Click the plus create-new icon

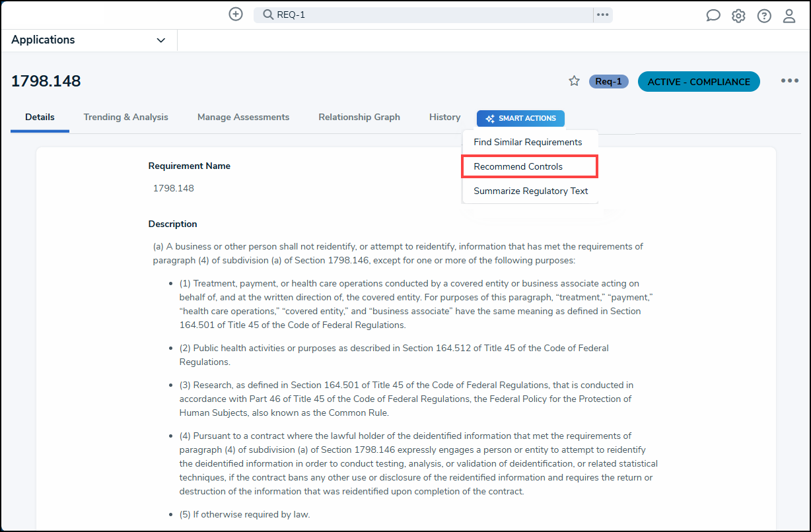236,14
